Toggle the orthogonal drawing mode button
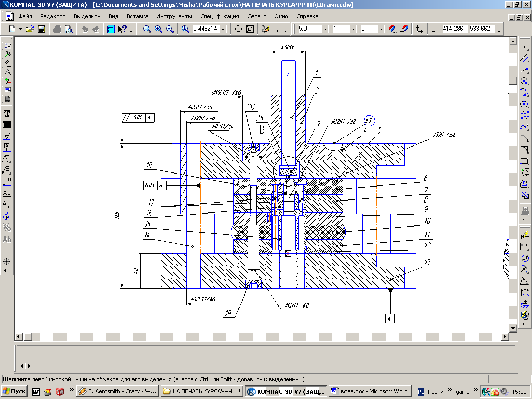Viewport: 532px width, 399px height. click(435, 29)
